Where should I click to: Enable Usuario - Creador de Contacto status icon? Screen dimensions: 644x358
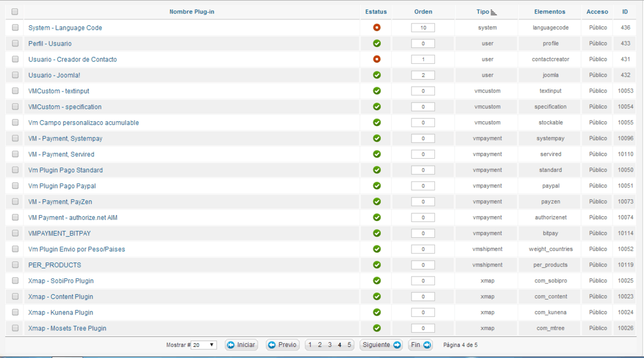pos(376,59)
